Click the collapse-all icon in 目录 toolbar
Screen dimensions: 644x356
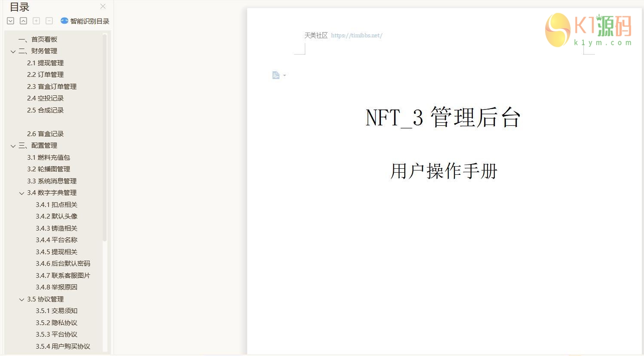[24, 21]
